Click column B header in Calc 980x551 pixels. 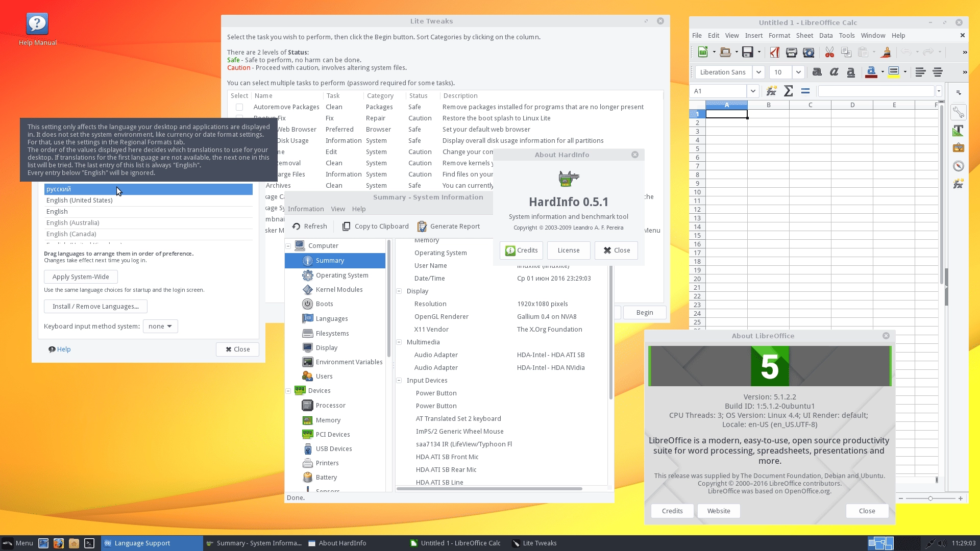tap(768, 105)
